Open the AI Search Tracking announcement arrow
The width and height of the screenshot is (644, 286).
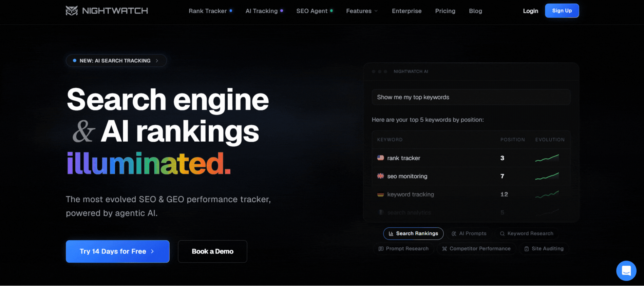(x=157, y=61)
